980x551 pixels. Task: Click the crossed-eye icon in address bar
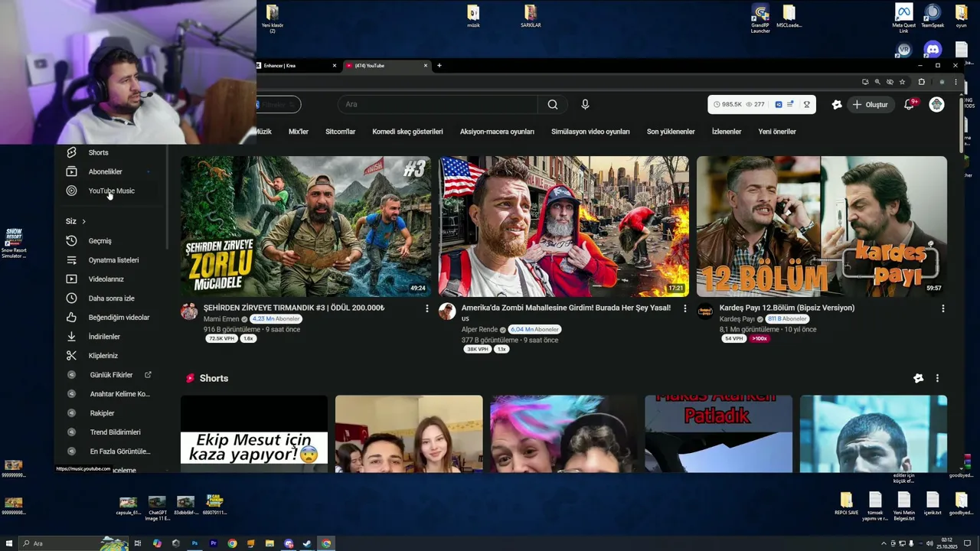point(890,82)
